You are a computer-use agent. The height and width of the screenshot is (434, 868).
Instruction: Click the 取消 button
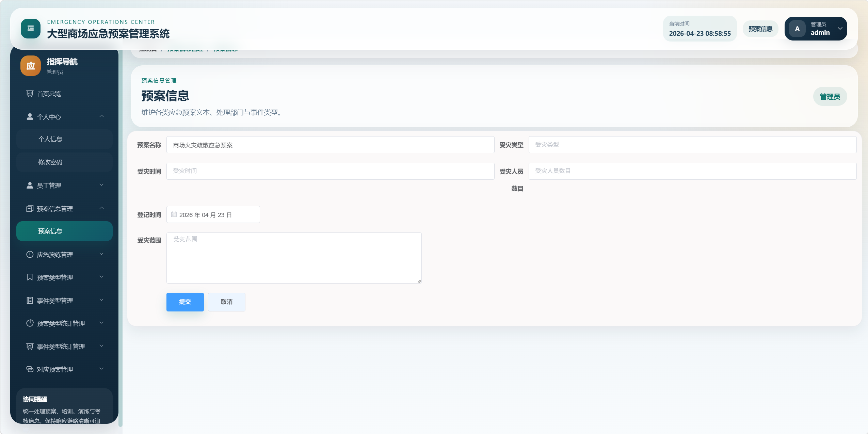tap(226, 302)
